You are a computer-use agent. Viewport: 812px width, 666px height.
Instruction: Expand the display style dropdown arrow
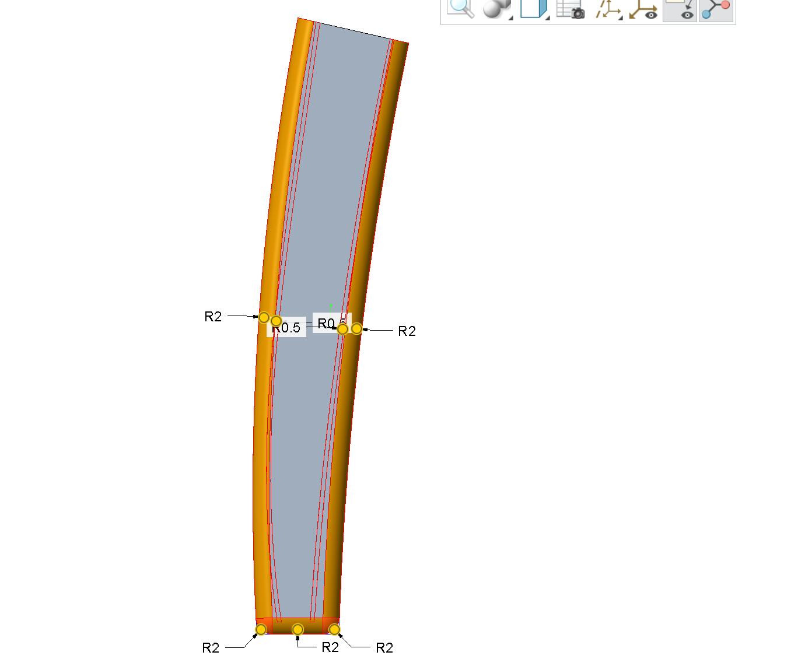coord(511,18)
